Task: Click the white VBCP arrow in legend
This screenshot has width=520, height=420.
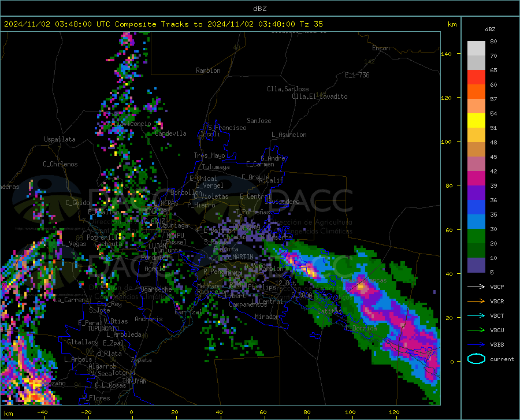Action: coord(476,287)
